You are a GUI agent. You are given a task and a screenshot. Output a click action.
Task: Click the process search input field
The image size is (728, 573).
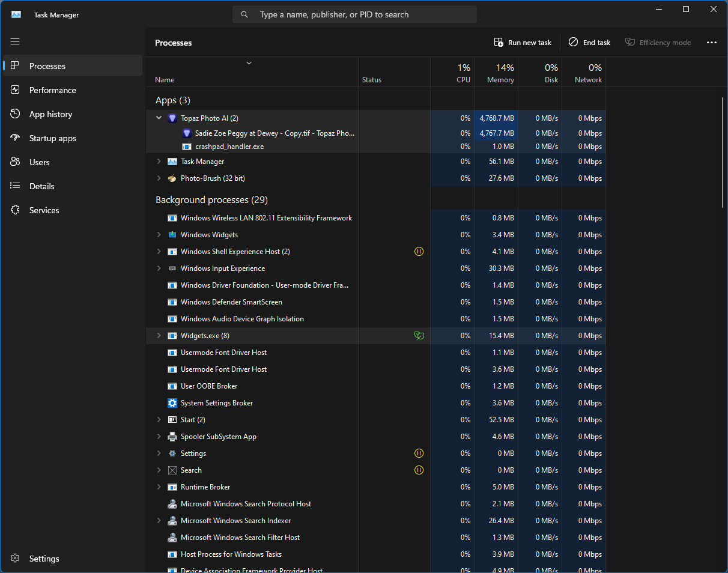click(354, 14)
